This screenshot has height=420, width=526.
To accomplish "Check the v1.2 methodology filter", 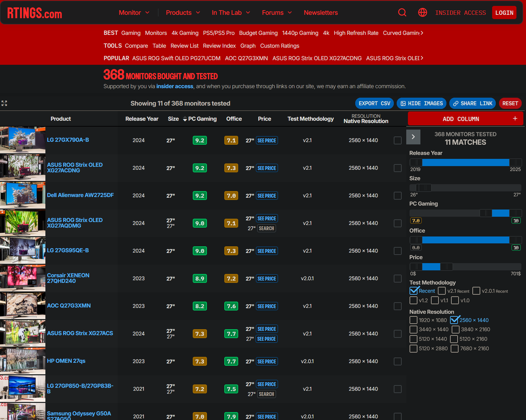I will [413, 300].
